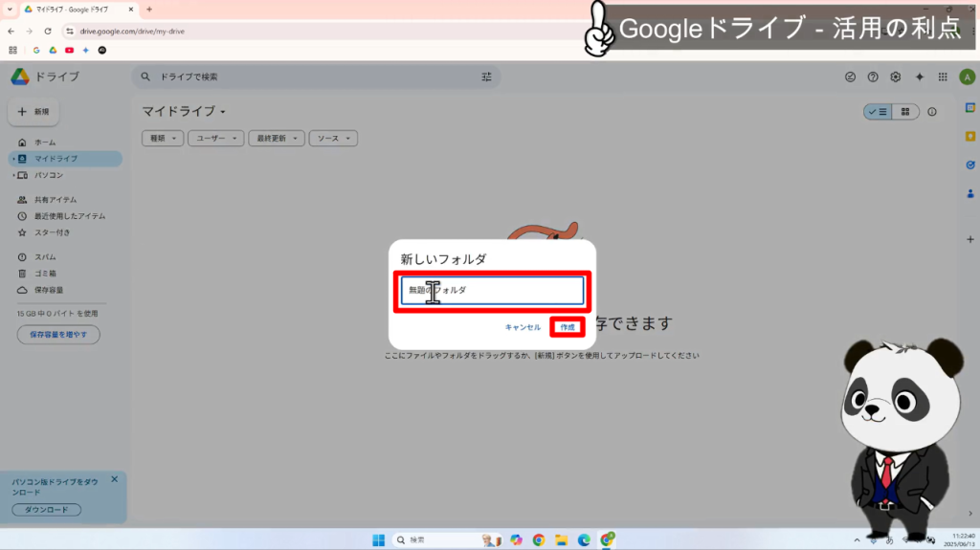The height and width of the screenshot is (550, 980).
Task: Open the offline ready status icon
Action: 850,77
